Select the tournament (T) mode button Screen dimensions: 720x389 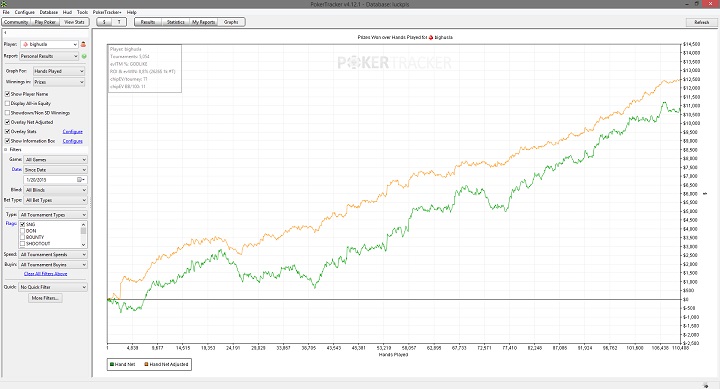[x=119, y=22]
